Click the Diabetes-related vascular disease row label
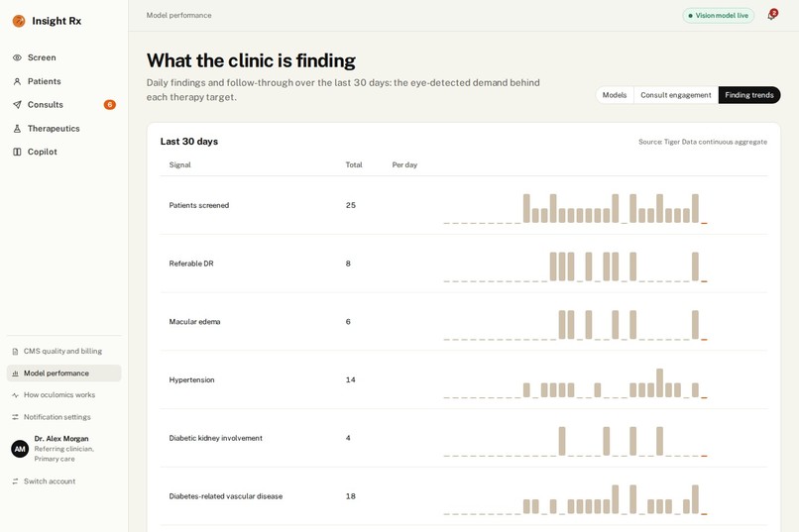 [x=226, y=496]
